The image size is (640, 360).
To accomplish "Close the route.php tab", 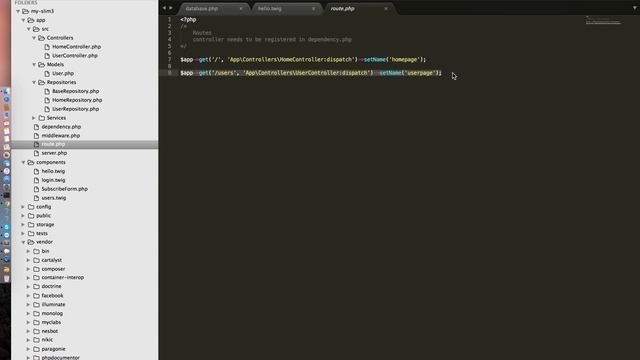I will coord(386,9).
